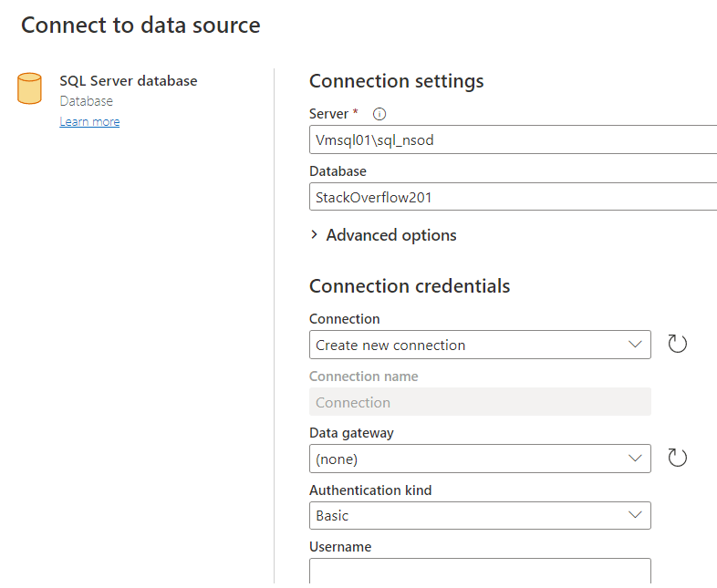Click the Server field containing Vmsql01\sql_nsod
The height and width of the screenshot is (588, 717).
point(511,140)
